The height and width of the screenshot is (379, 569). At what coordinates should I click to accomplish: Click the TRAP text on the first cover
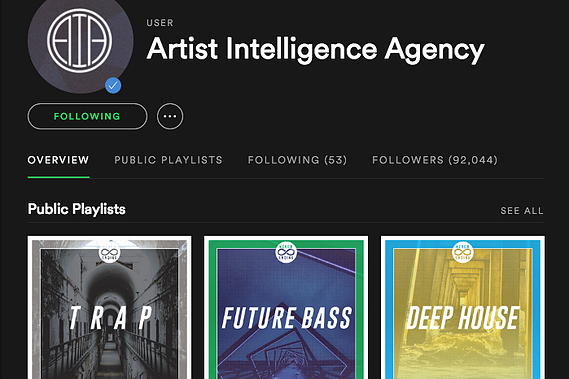coord(110,318)
